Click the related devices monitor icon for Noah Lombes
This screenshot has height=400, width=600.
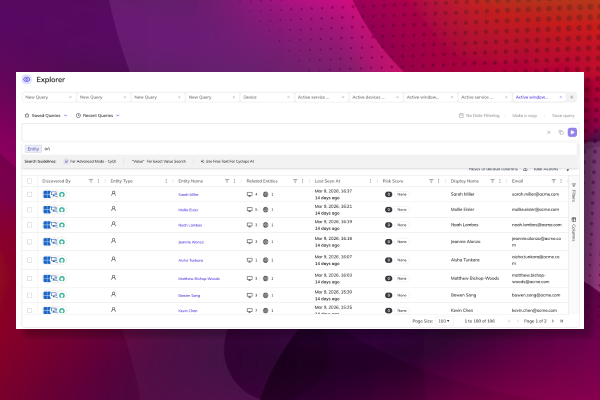[249, 225]
